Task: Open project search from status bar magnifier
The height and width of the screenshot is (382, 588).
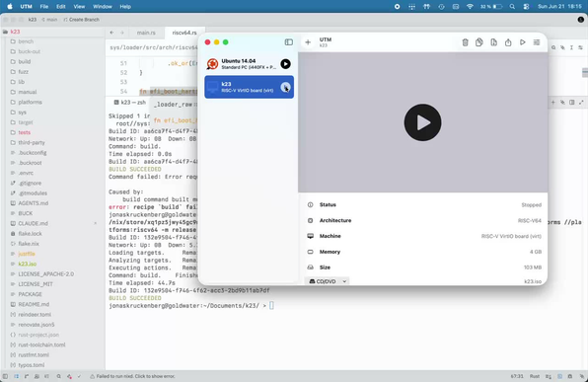Action: click(x=58, y=376)
